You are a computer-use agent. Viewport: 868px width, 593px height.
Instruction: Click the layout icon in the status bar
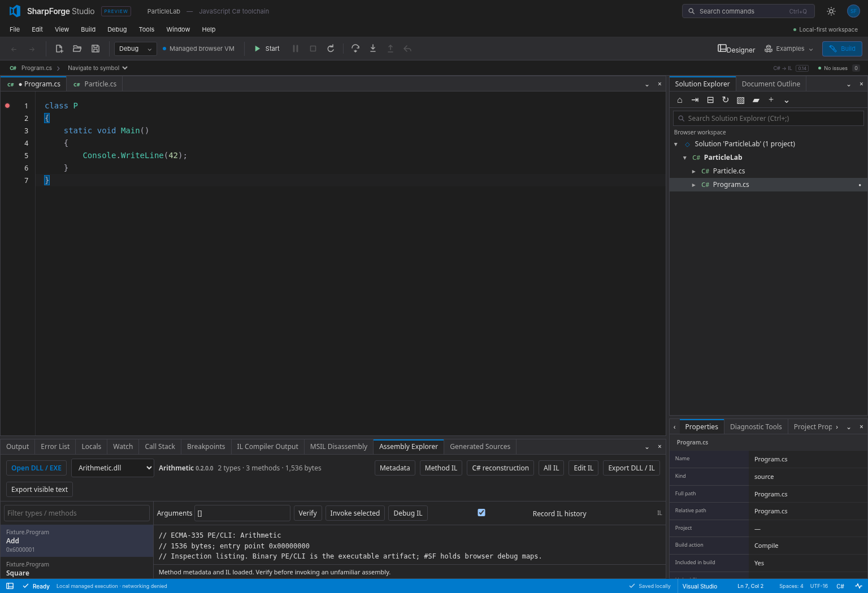click(10, 586)
